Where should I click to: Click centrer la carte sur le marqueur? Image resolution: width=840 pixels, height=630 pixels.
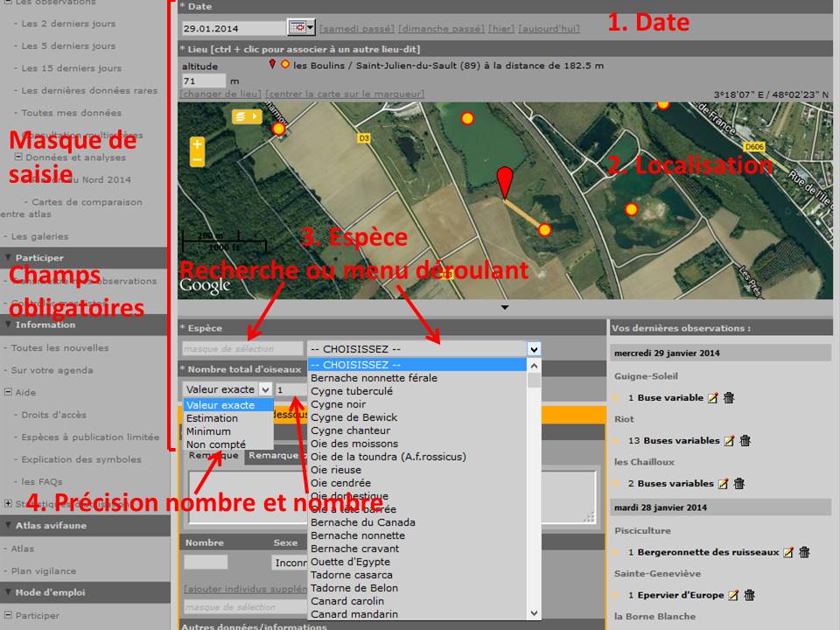pos(345,94)
